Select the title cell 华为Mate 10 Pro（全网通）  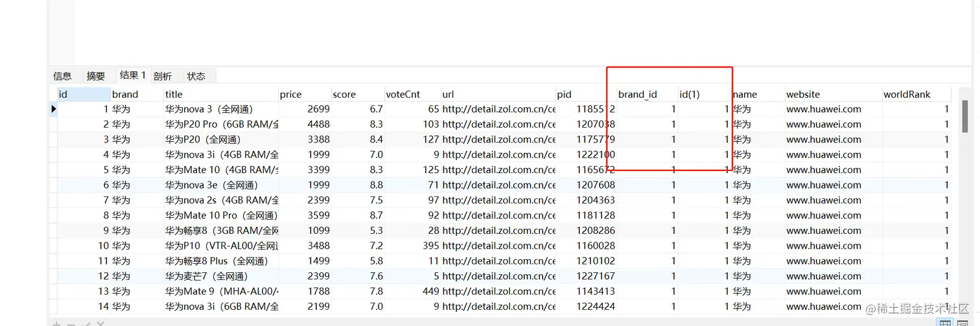[221, 215]
